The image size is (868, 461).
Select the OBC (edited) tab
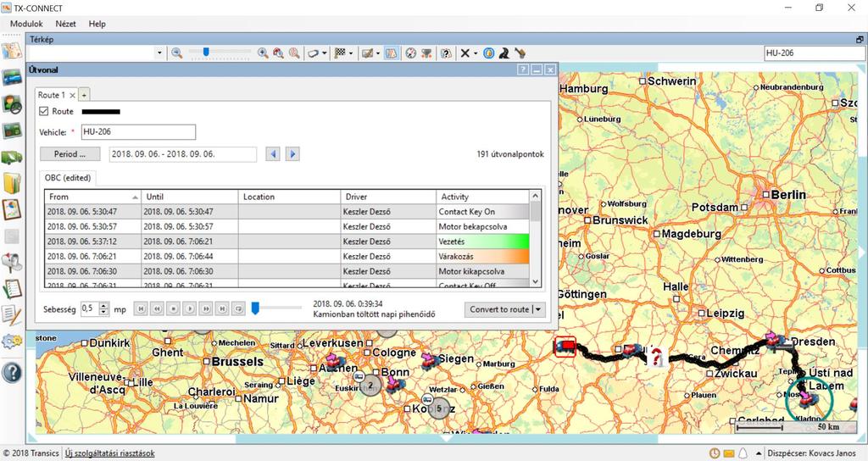pos(68,178)
